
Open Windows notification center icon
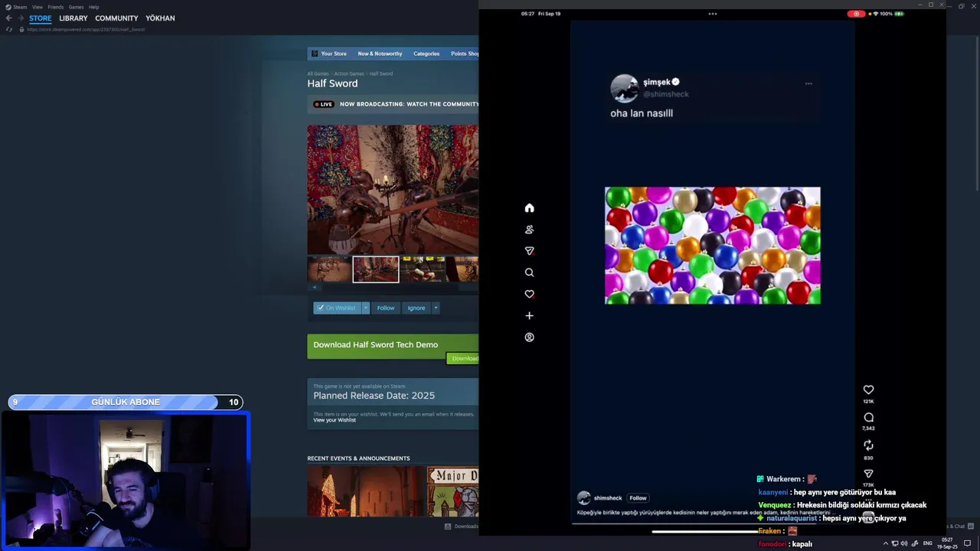(x=967, y=543)
